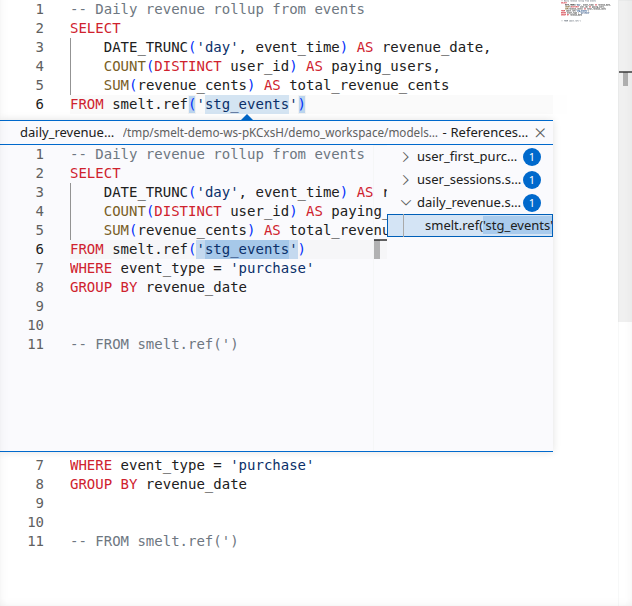Click the SELECT keyword in the peek editor
This screenshot has width=632, height=606.
click(95, 173)
